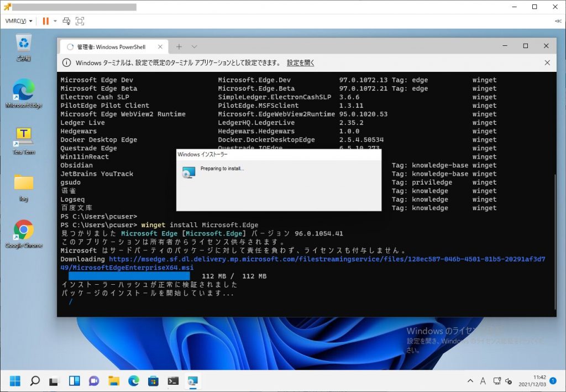
Task: Open the Windows Start menu
Action: [x=15, y=381]
